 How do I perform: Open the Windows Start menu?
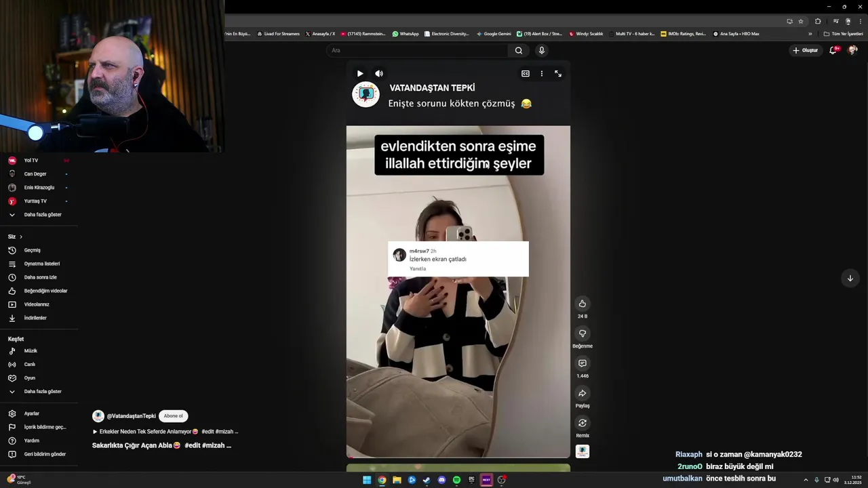coord(367,480)
